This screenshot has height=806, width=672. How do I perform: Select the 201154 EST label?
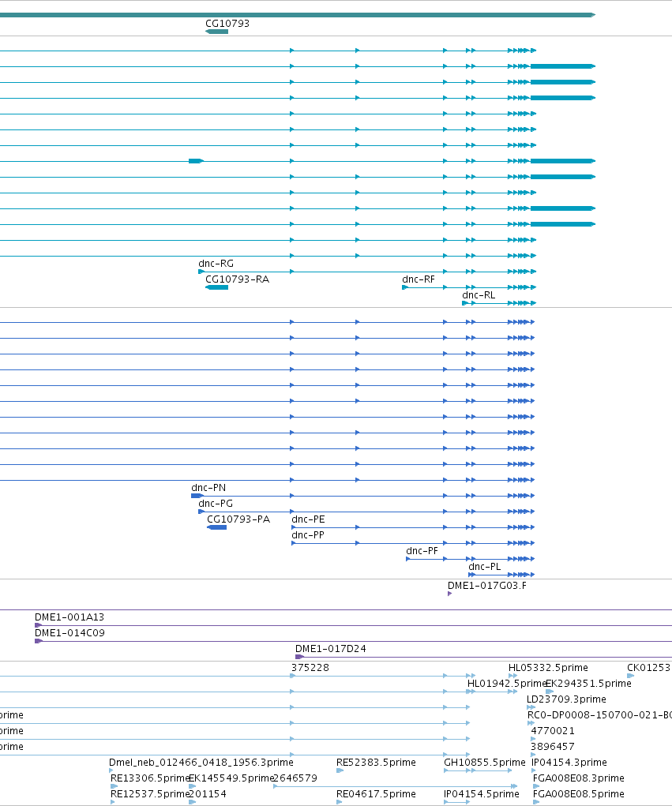[x=207, y=794]
